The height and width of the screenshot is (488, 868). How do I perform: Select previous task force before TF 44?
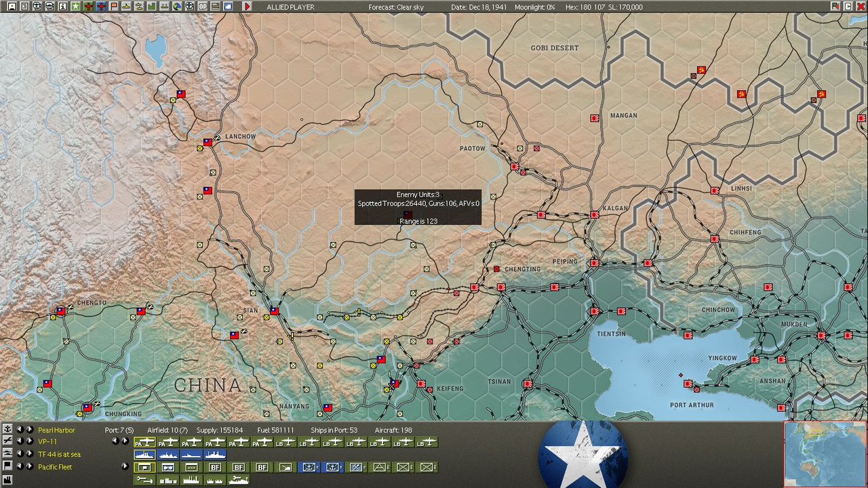[20, 454]
